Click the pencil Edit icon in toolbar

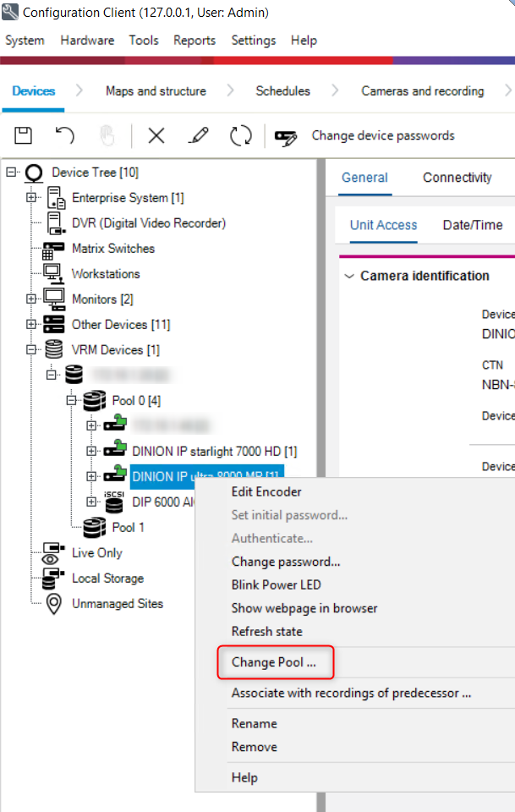199,136
